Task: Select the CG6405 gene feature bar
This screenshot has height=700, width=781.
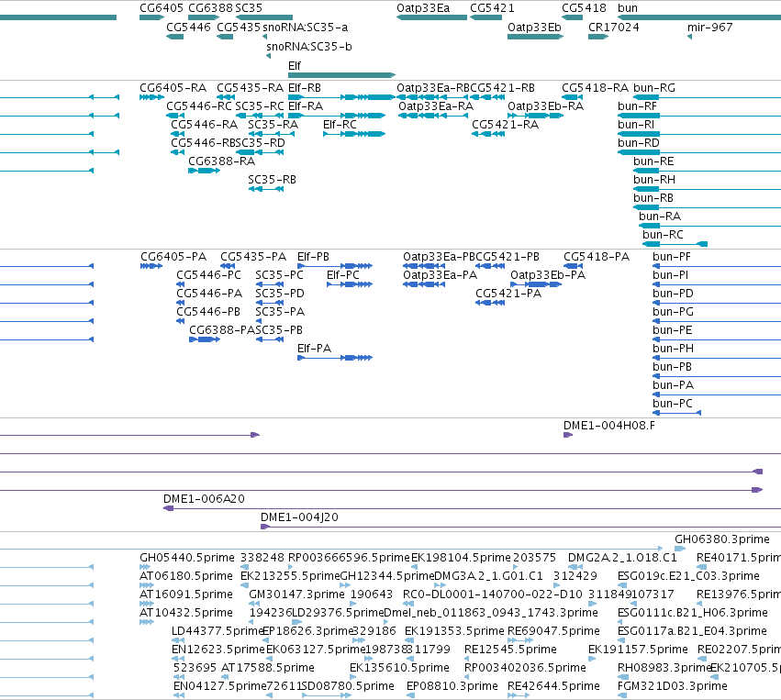Action: 152,17
